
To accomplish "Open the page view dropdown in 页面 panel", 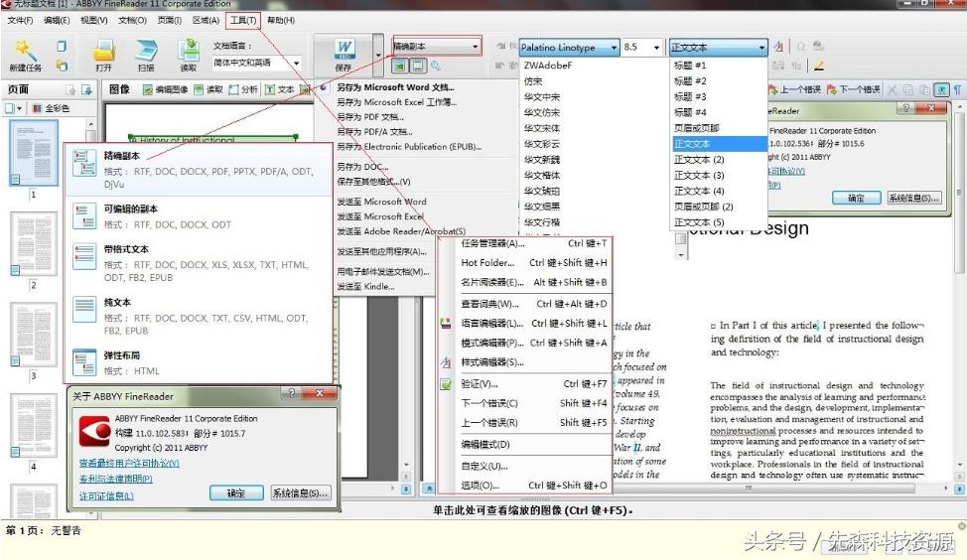I will click(x=14, y=108).
